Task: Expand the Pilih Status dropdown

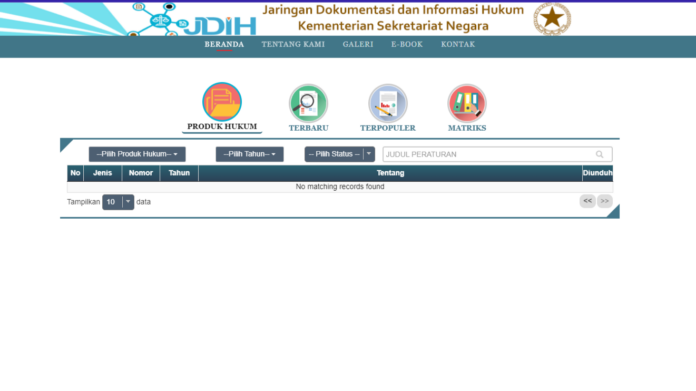Action: pos(340,154)
